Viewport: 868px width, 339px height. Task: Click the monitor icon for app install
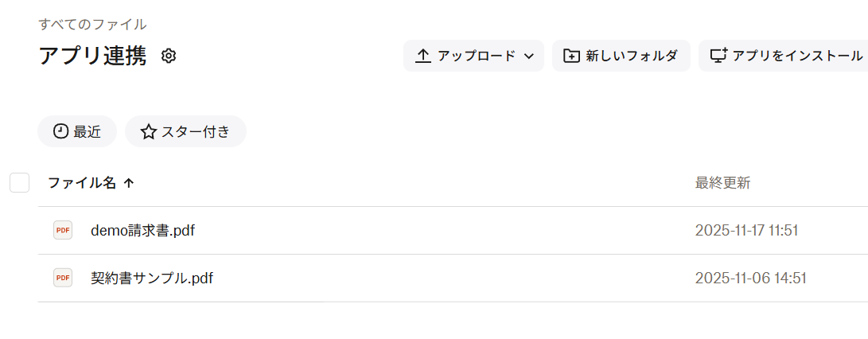(x=718, y=56)
